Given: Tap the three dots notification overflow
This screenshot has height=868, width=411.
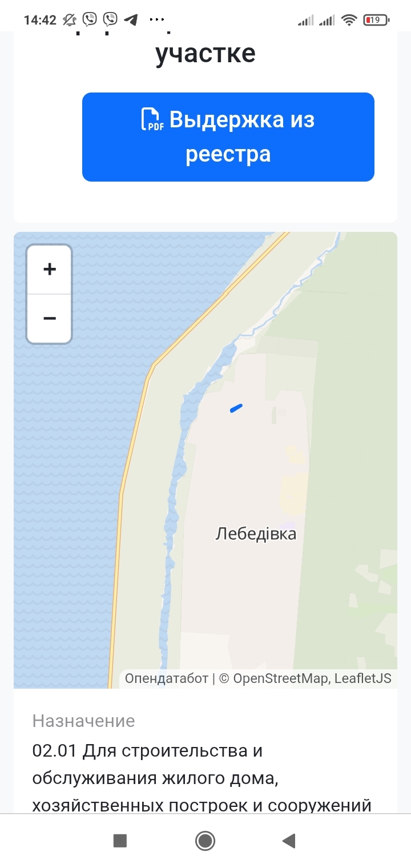Looking at the screenshot, I should (x=156, y=19).
